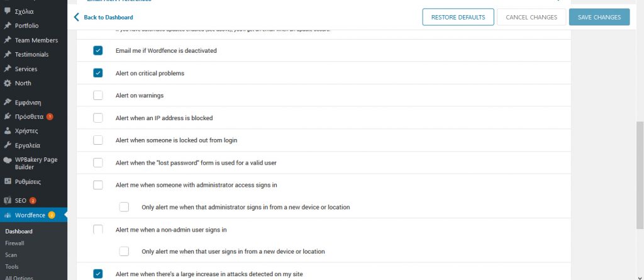The height and width of the screenshot is (280, 644).
Task: Click the Εργαλεία wrench icon
Action: 8,145
